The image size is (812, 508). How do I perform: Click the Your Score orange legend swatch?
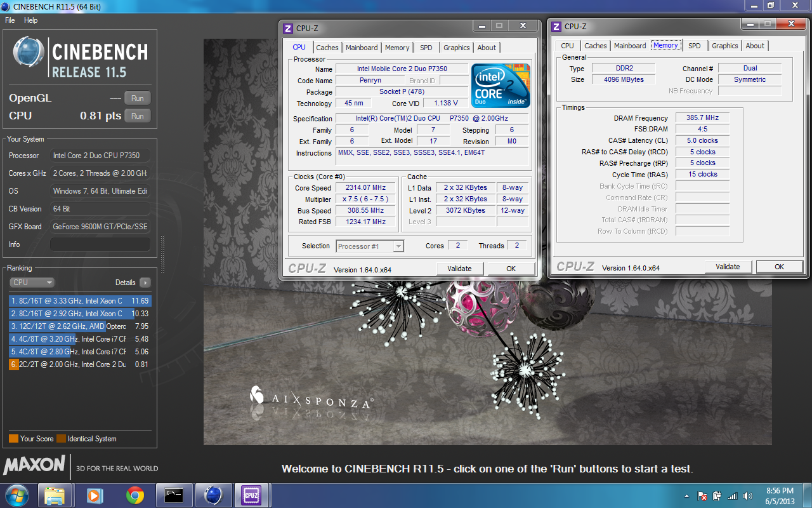[13, 439]
